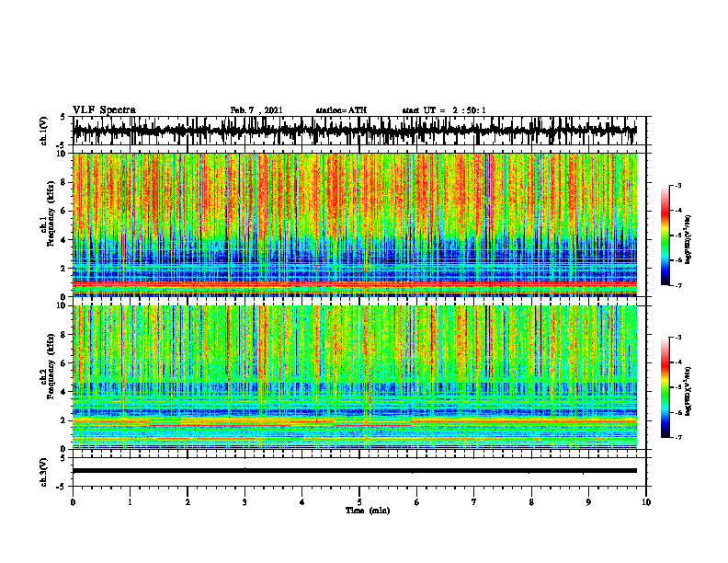728x563 pixels.
Task: Click time axis tick label "6"
Action: tap(417, 502)
